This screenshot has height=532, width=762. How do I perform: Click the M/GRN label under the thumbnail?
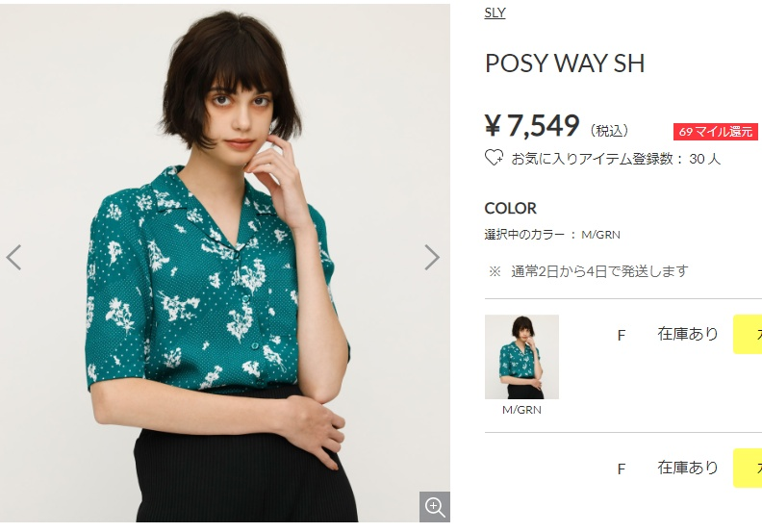point(521,410)
